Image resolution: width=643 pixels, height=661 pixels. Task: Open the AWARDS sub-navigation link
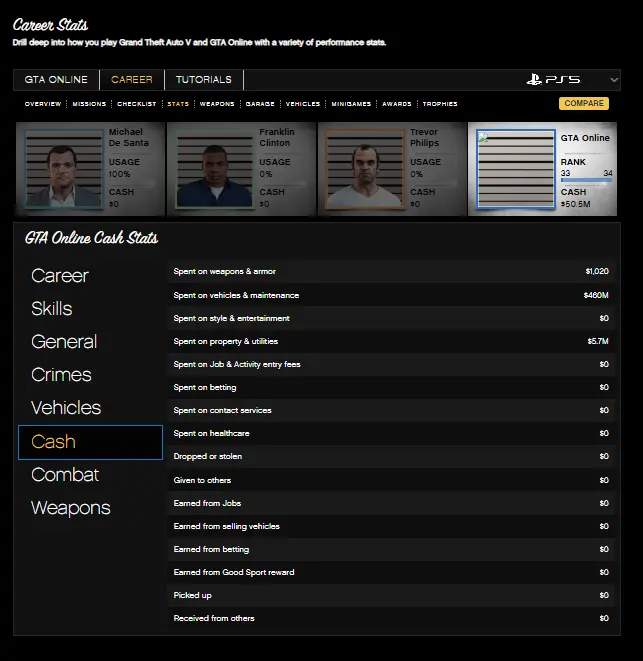point(396,104)
